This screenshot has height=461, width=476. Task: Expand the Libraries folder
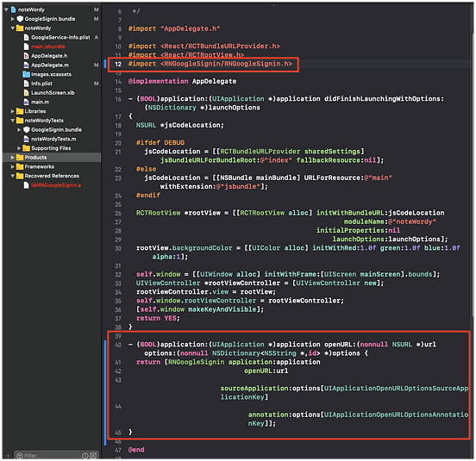(x=12, y=111)
